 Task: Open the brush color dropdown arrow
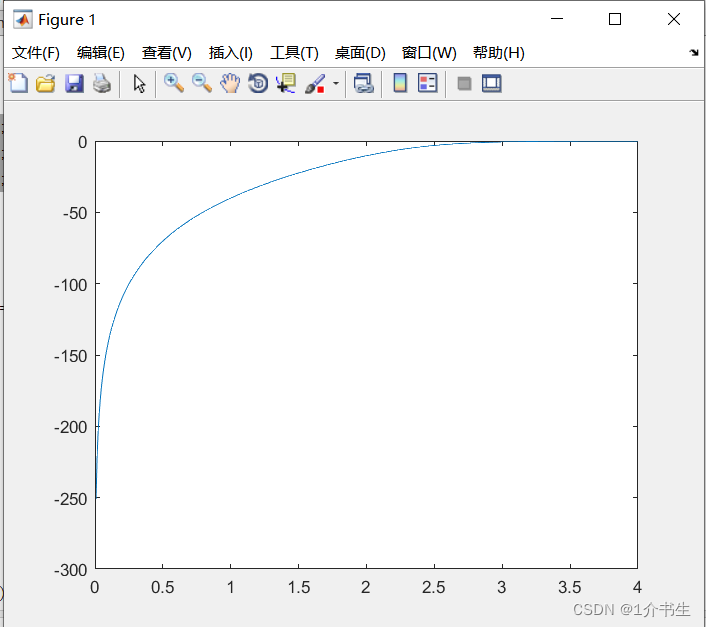[335, 83]
